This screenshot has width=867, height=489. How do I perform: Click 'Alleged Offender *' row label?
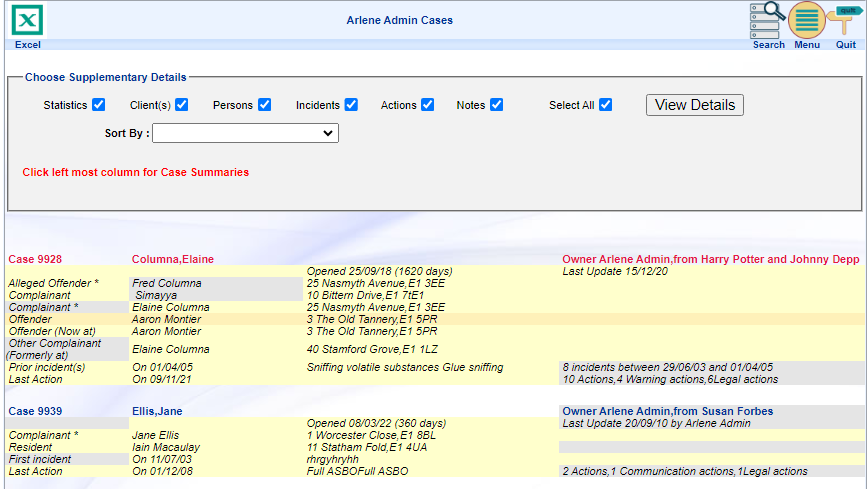[x=54, y=283]
